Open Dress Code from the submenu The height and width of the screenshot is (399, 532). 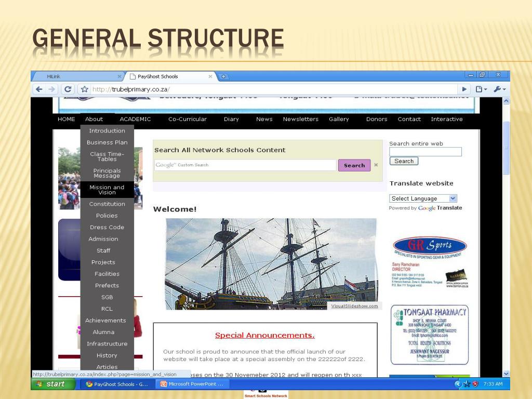tap(107, 228)
